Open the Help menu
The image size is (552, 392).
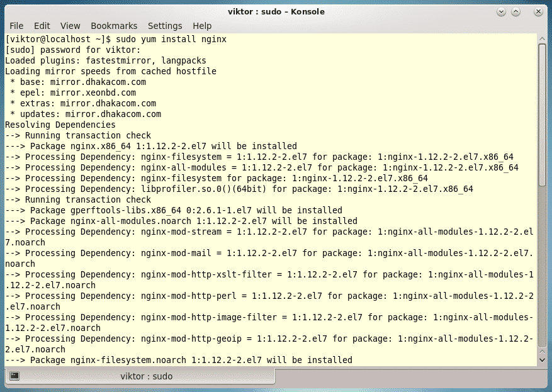[x=202, y=26]
